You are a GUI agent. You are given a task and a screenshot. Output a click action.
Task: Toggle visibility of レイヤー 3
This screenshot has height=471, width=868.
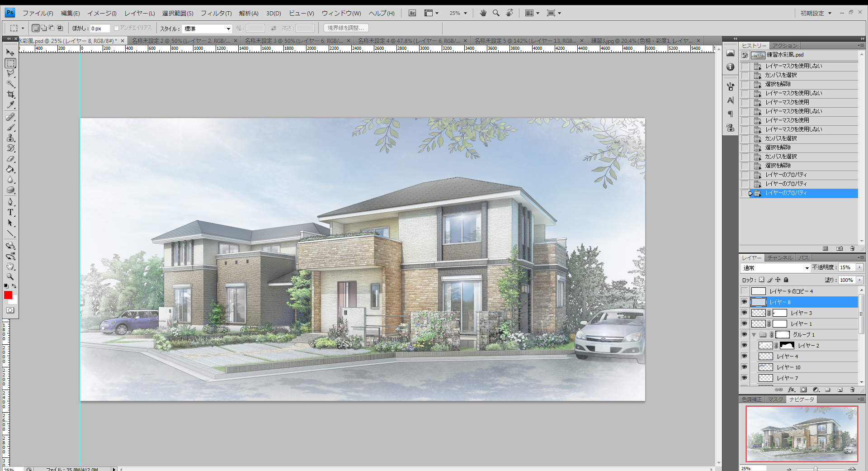(x=745, y=313)
